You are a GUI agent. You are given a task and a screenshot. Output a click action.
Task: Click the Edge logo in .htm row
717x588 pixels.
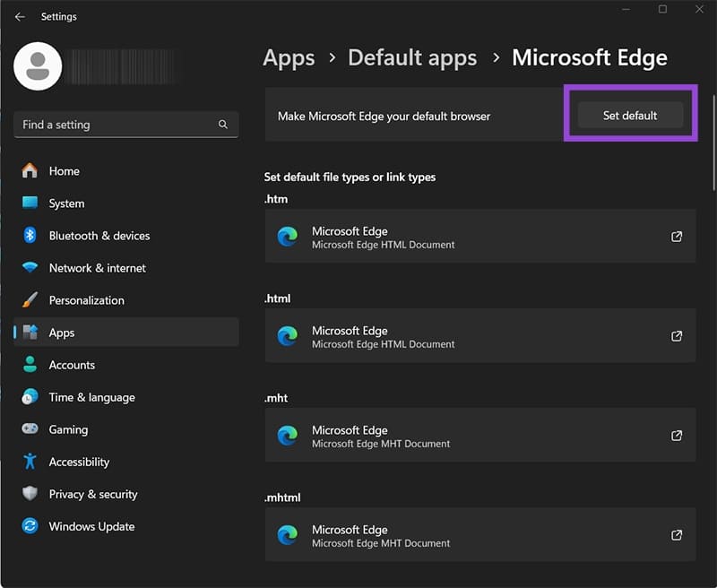(x=288, y=237)
